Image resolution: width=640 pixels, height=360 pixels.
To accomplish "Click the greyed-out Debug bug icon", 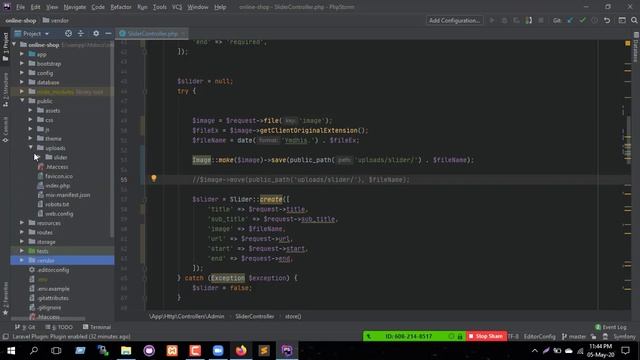I will (x=504, y=20).
